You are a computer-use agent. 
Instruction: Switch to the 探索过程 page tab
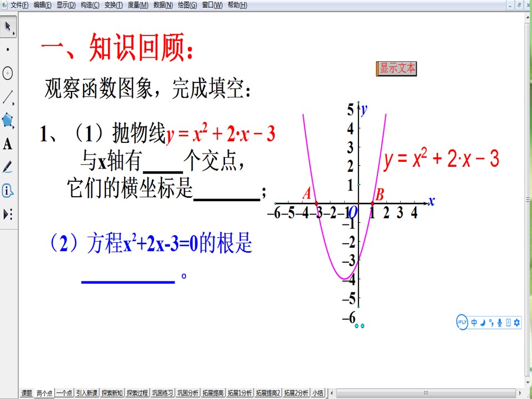[137, 393]
